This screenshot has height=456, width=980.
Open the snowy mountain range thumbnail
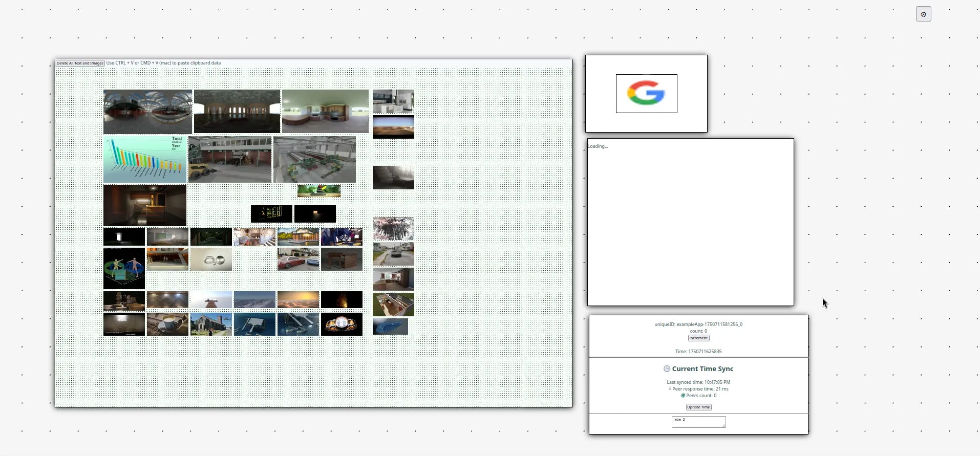(254, 300)
